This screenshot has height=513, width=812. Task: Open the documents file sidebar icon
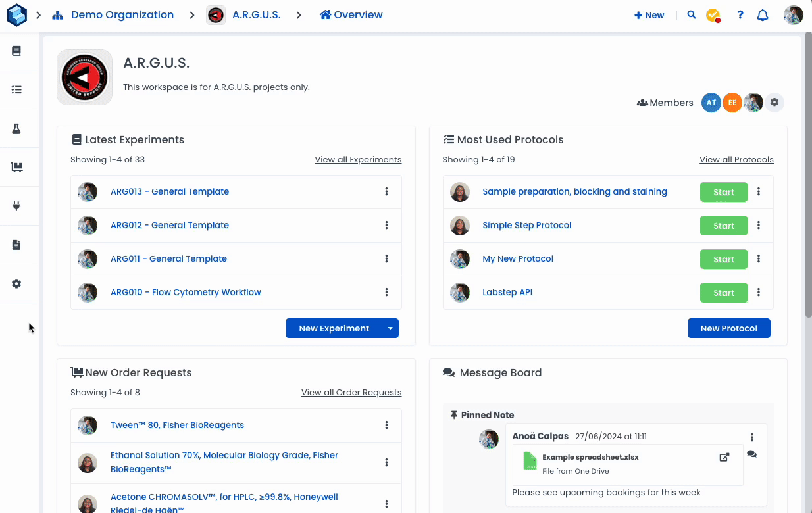pyautogui.click(x=16, y=245)
